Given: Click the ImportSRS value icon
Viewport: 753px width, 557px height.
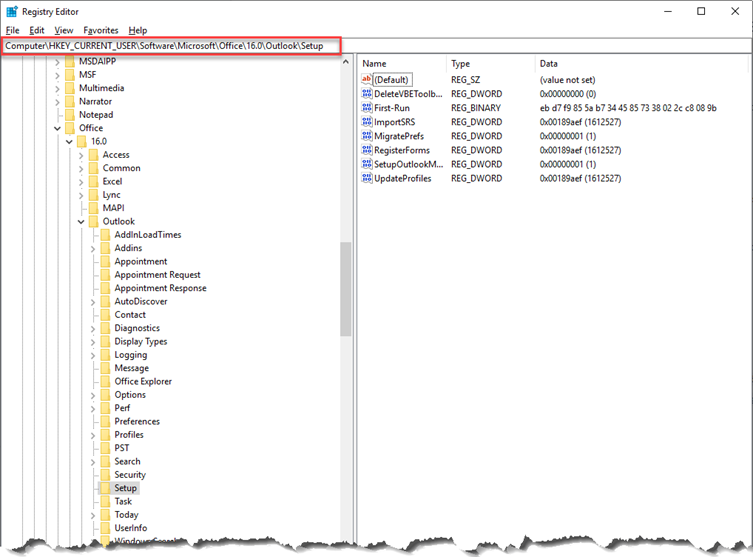Looking at the screenshot, I should [x=367, y=122].
